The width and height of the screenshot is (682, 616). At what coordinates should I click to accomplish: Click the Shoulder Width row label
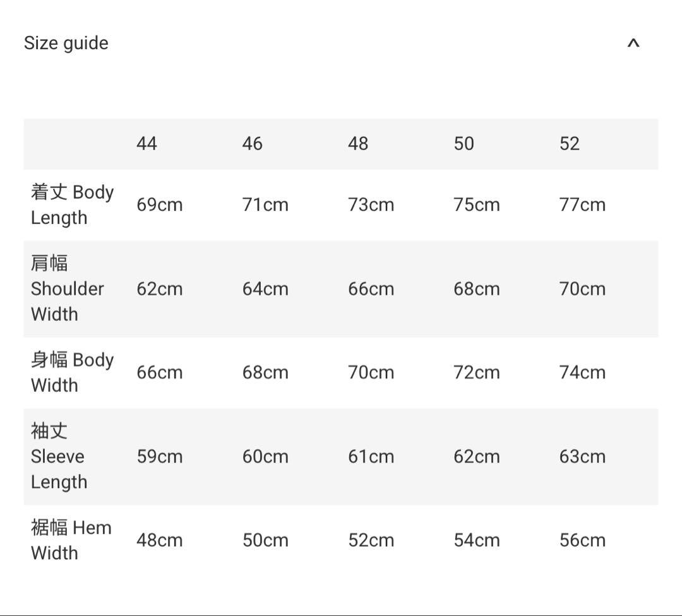(x=67, y=288)
